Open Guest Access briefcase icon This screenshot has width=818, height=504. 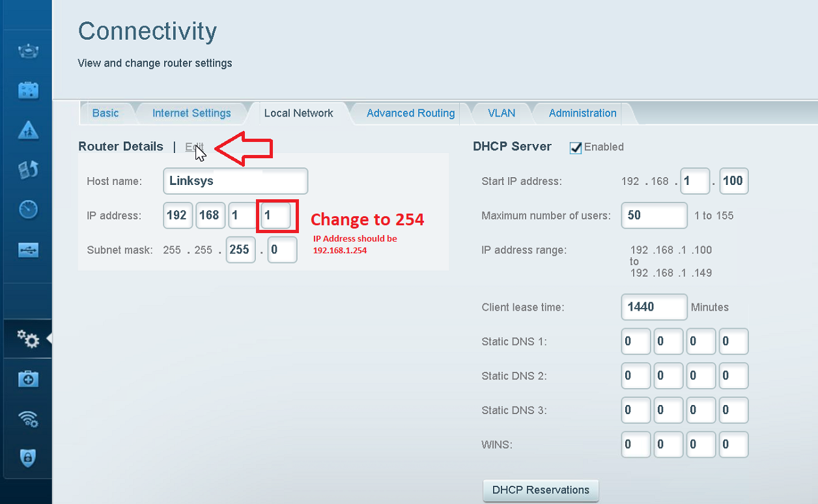(28, 90)
